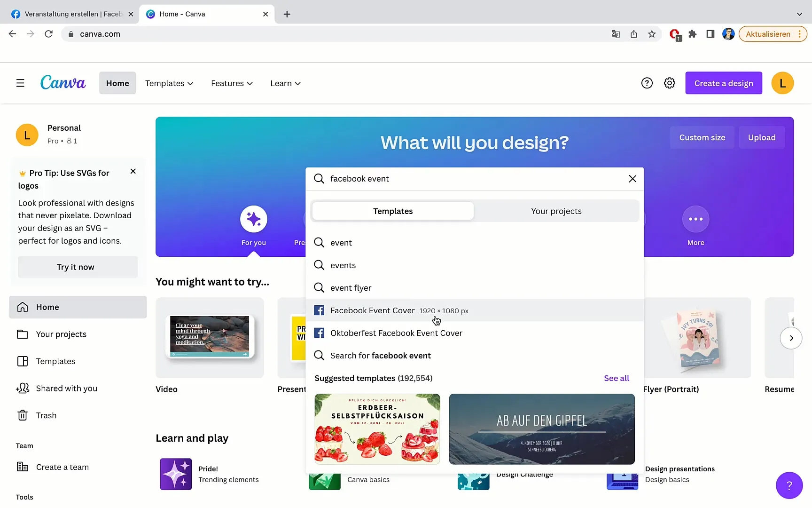
Task: Open the tab search chevron in Chrome
Action: click(799, 14)
